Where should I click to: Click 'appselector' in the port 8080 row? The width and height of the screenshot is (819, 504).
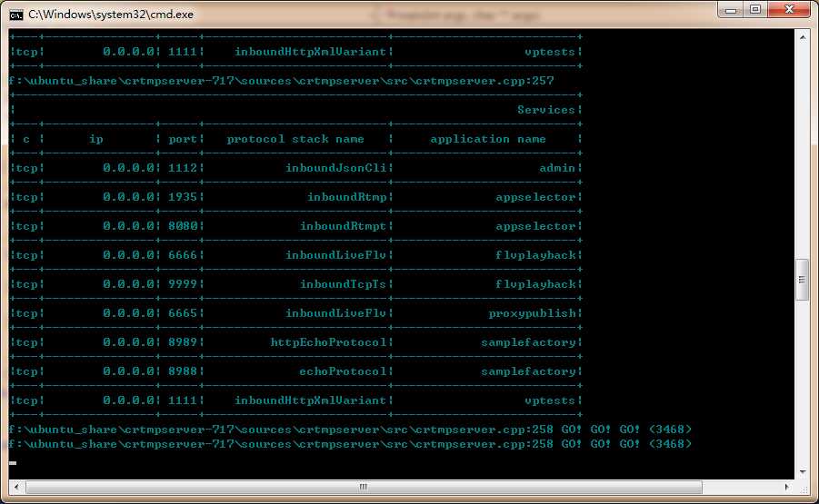535,226
